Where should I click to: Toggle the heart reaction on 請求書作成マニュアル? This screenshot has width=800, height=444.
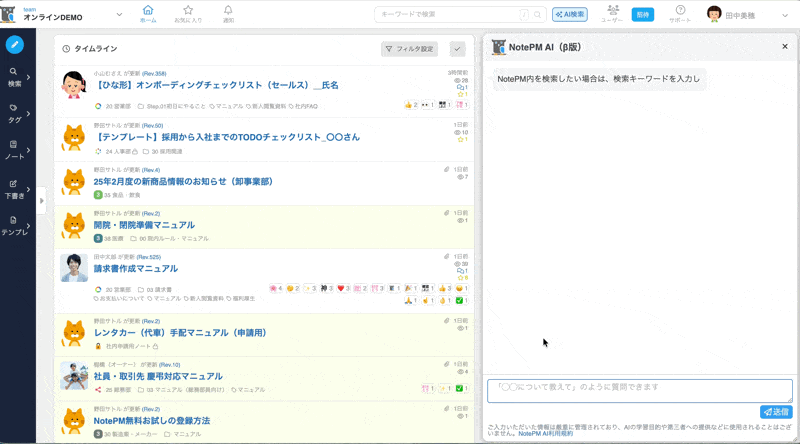point(342,288)
